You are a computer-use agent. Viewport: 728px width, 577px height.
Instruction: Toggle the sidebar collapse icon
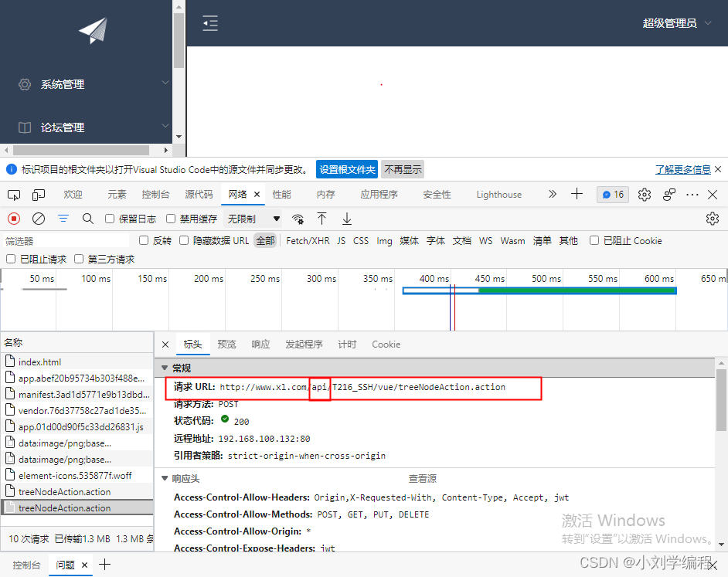(x=210, y=22)
